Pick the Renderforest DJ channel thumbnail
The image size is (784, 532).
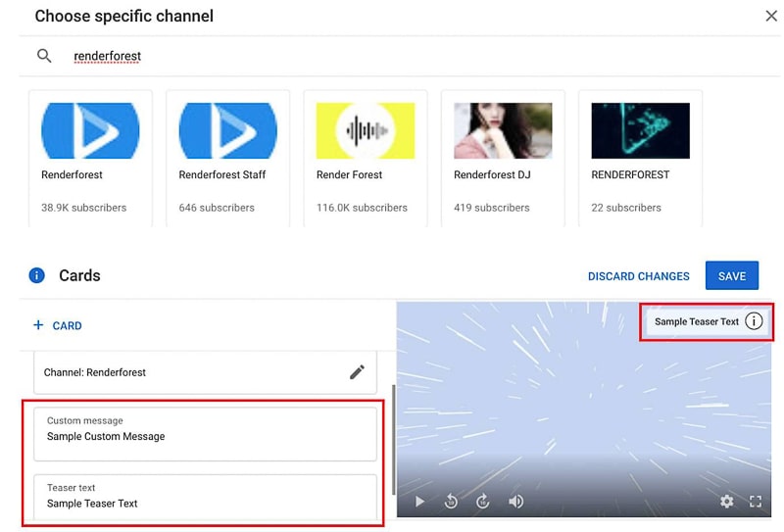(x=503, y=130)
